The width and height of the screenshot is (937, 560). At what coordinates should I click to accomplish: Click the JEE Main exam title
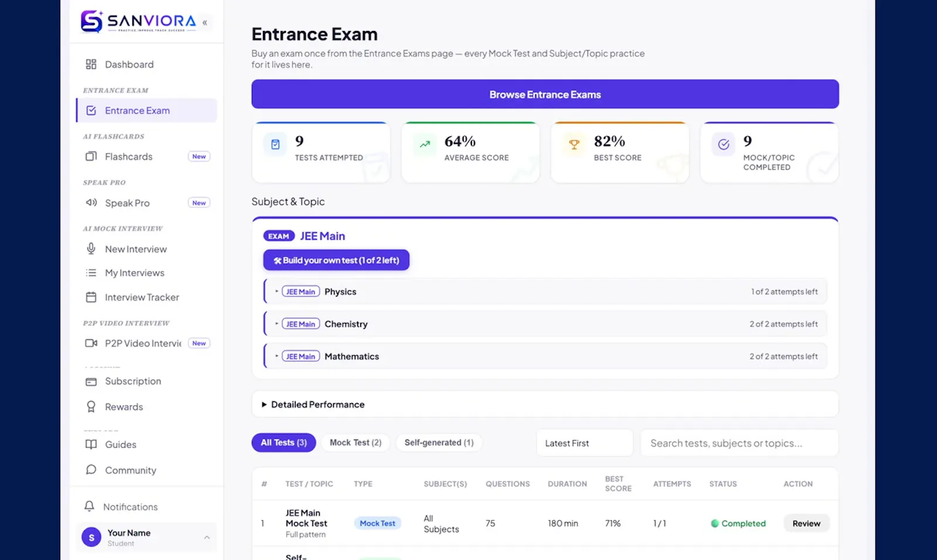click(323, 236)
